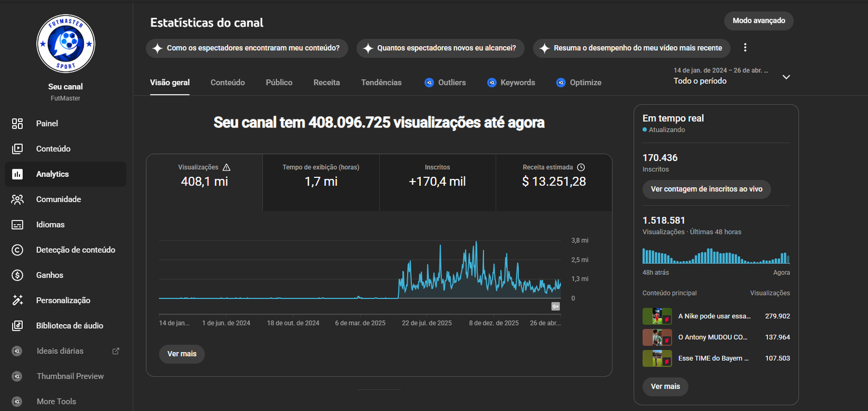This screenshot has height=411, width=868.
Task: Click Ver contagem de inscritos ao vivo
Action: click(706, 189)
